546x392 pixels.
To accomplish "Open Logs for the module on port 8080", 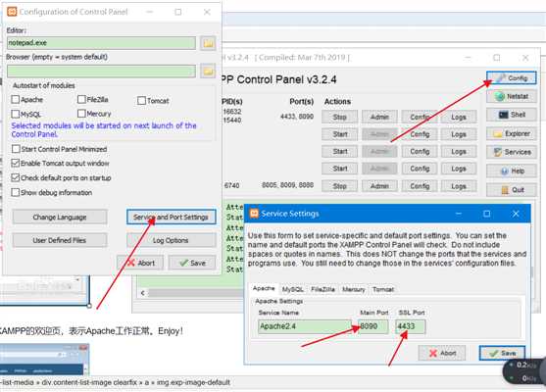I will click(x=459, y=186).
